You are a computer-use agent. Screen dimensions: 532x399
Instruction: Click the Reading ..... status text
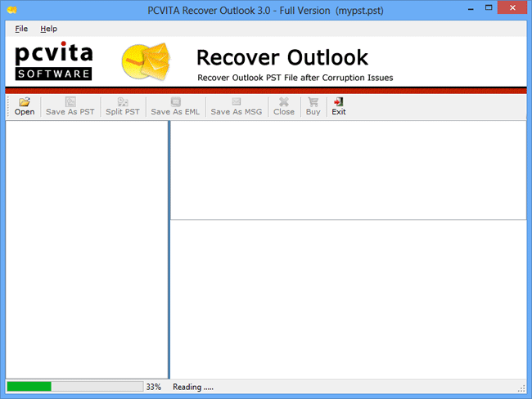pos(193,387)
